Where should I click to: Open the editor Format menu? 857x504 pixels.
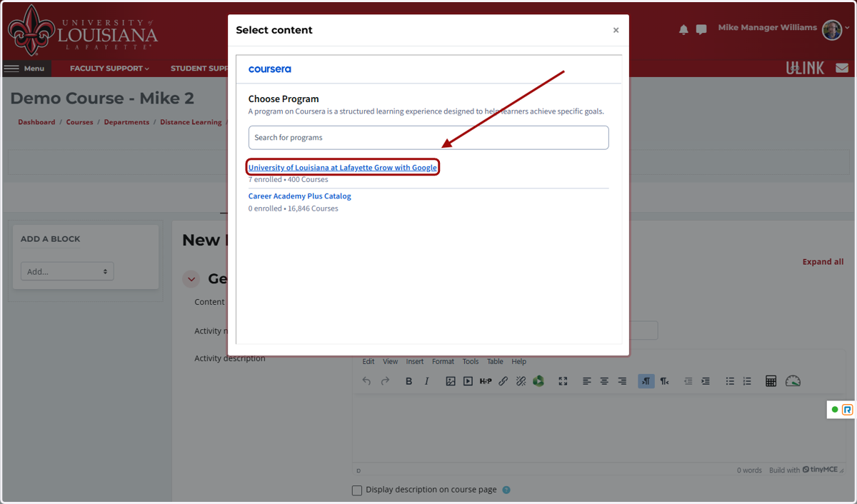click(443, 361)
